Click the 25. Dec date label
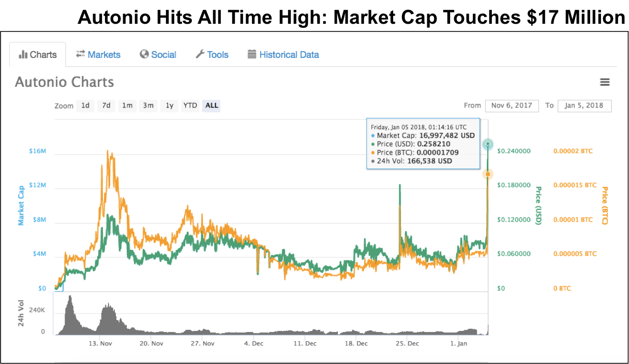The width and height of the screenshot is (629, 364). tap(407, 343)
